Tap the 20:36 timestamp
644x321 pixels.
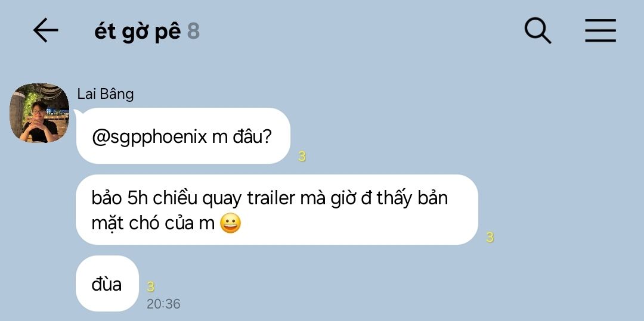click(x=163, y=304)
